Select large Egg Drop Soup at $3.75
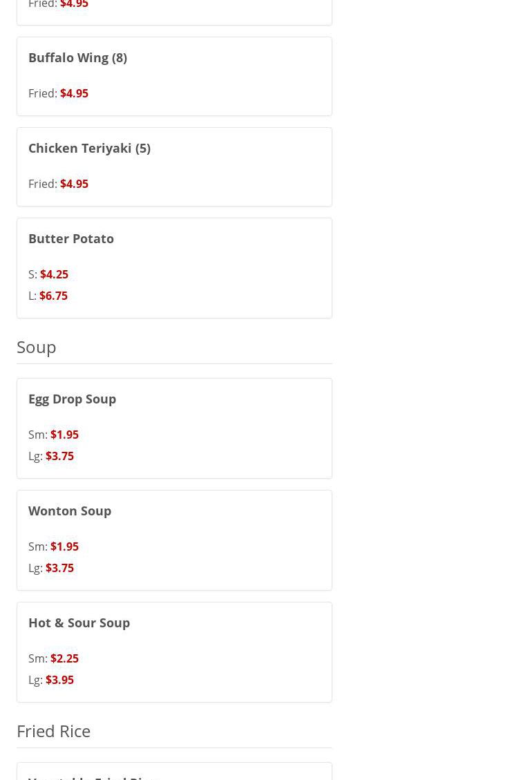 (59, 456)
